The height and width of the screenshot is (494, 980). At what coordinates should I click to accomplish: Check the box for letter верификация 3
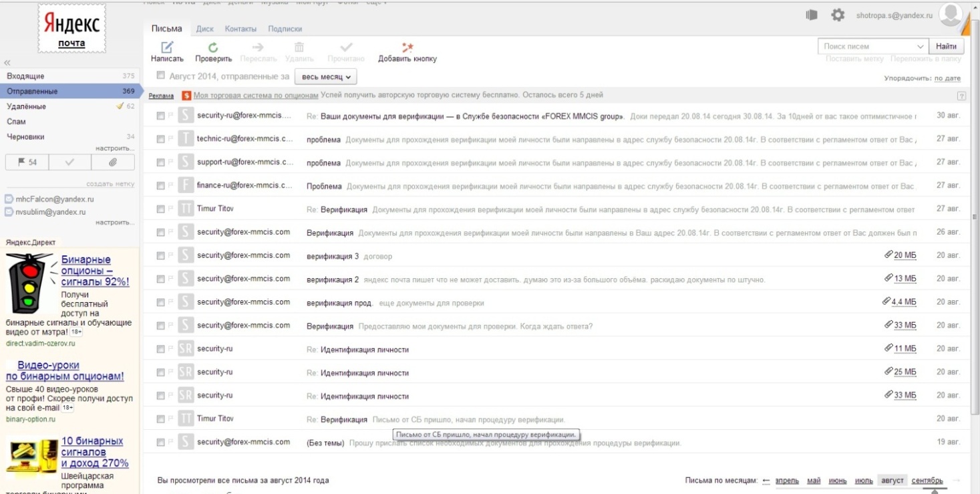[x=160, y=256]
